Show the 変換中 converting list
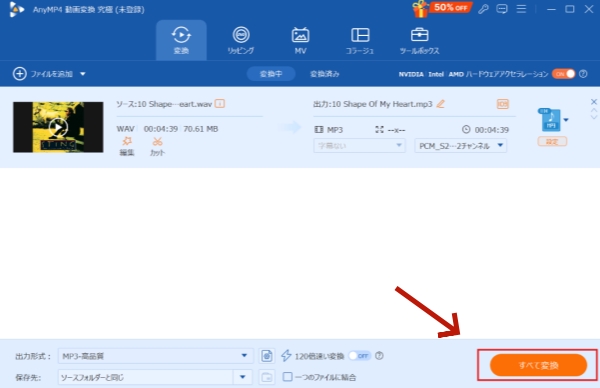This screenshot has width=600, height=388. (x=271, y=74)
